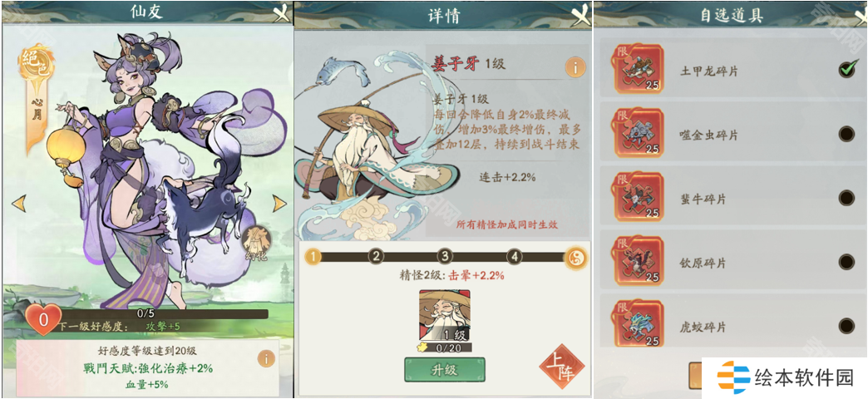Screen dimensions: 868x399
Task: Click the 土甲龙碎片 item icon
Action: [637, 69]
